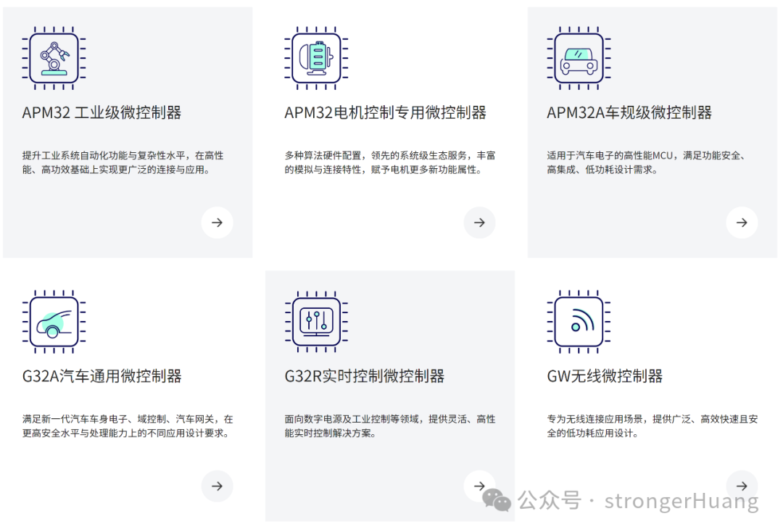Click description starting 适用于汽车电子的高性能MCU
783x532 pixels.
click(x=646, y=162)
